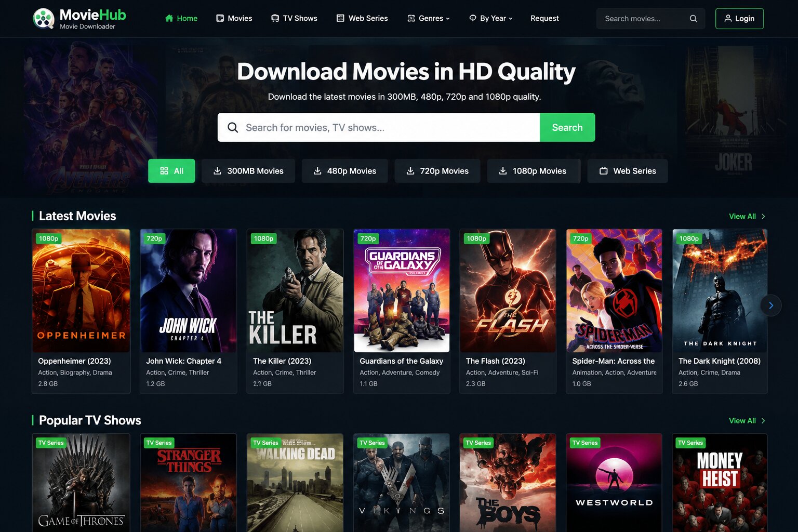Click '2.8 GB' size under Oppenheimer
Viewport: 798px width, 532px height.
[x=48, y=384]
